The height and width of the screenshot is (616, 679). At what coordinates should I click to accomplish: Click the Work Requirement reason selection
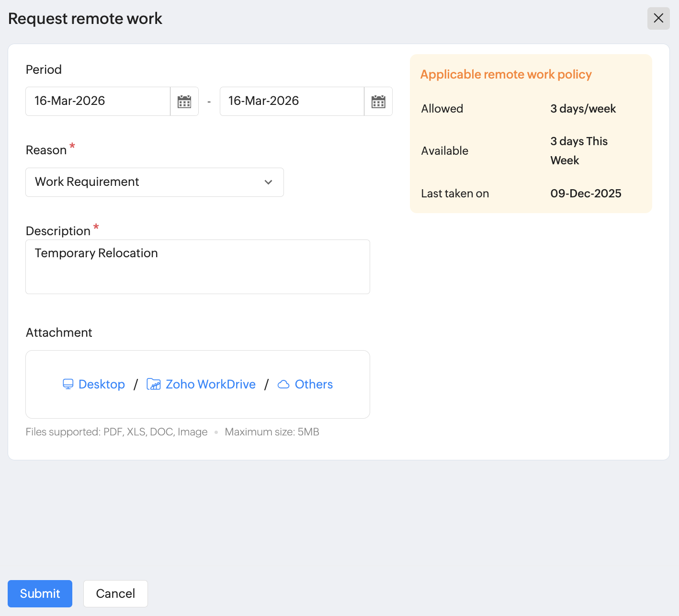(x=87, y=182)
